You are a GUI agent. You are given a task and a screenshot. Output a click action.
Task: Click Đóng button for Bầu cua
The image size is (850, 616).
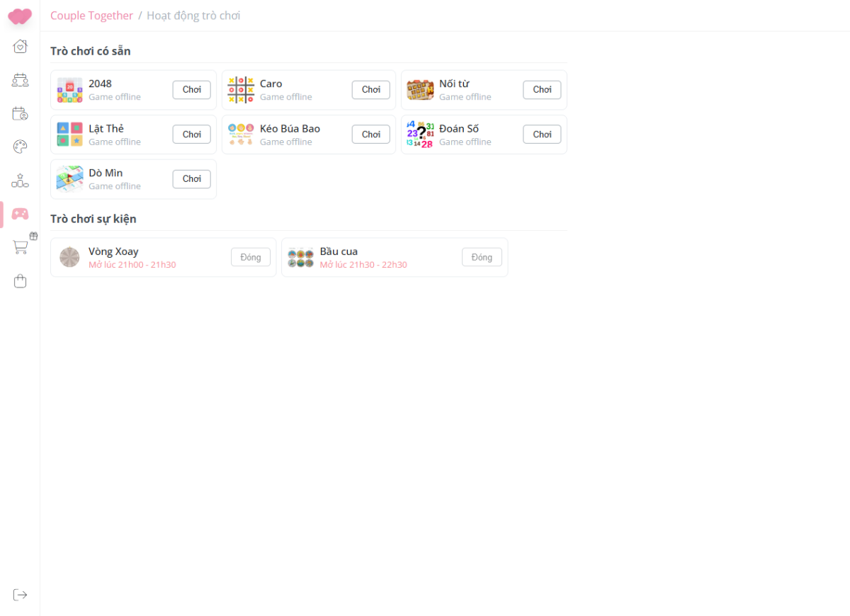tap(482, 257)
